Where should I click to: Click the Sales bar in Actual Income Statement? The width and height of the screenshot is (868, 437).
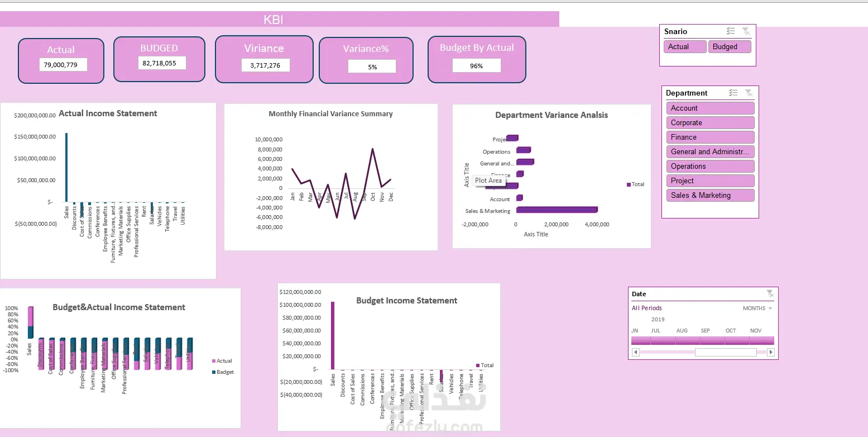[66, 168]
